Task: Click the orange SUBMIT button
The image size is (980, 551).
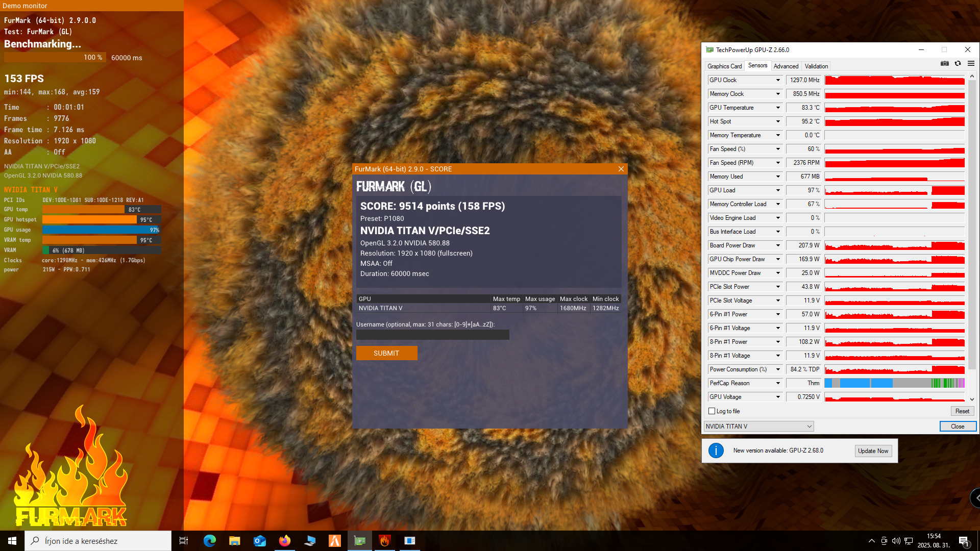Action: [386, 353]
